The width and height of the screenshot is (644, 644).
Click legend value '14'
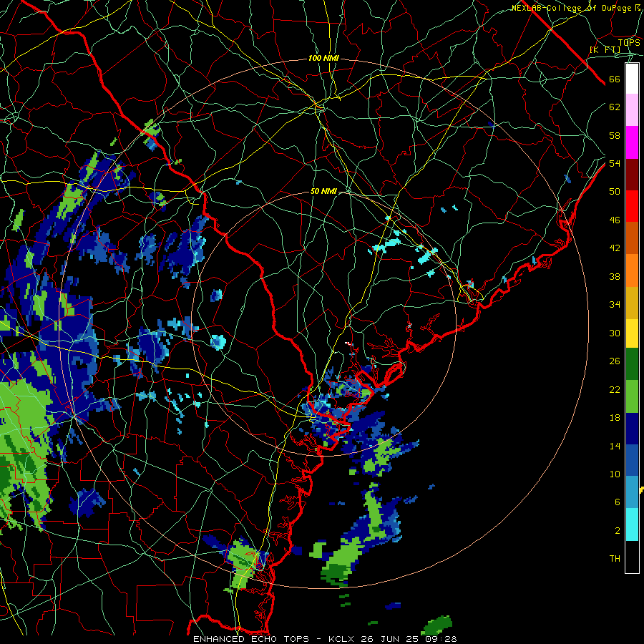click(615, 446)
